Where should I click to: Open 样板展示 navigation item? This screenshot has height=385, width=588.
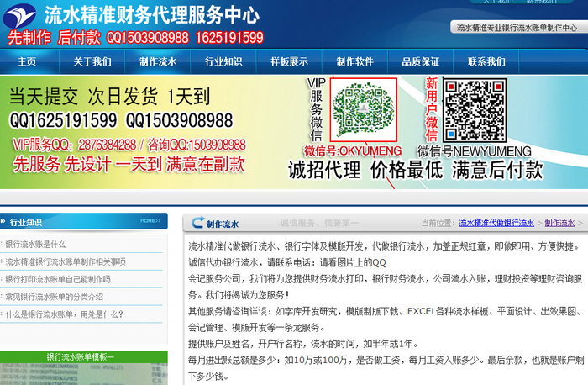pos(289,61)
